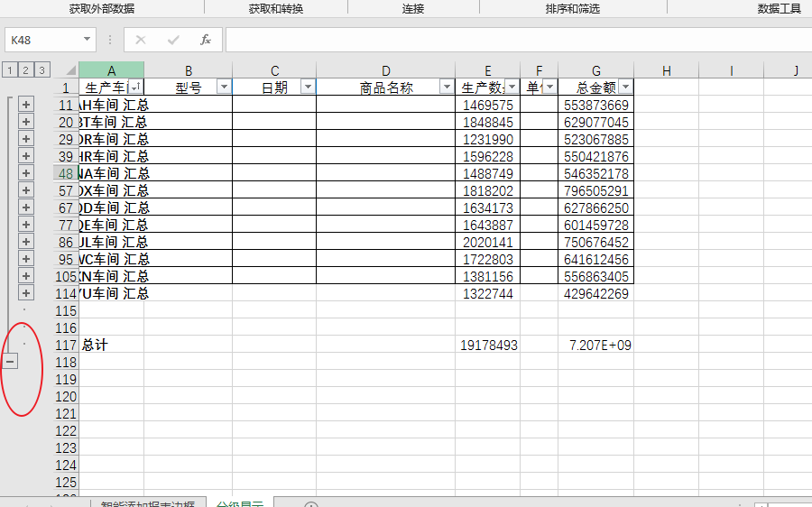Click production total 1469575
This screenshot has height=507, width=812.
click(488, 105)
